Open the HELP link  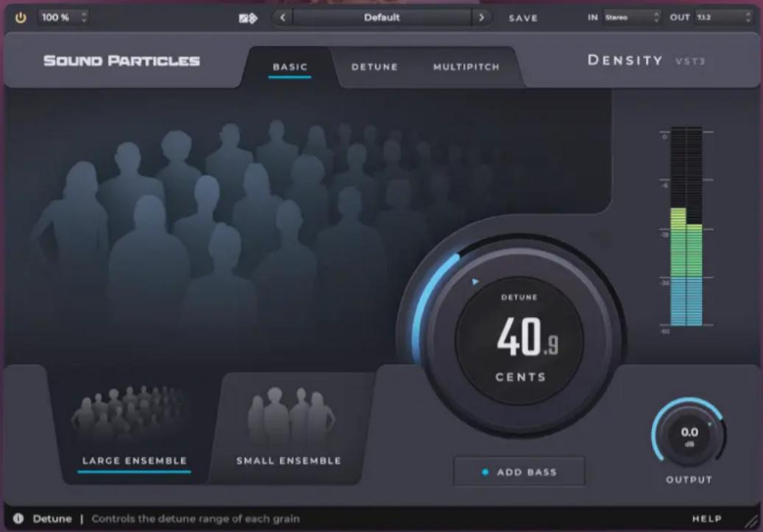pos(706,519)
